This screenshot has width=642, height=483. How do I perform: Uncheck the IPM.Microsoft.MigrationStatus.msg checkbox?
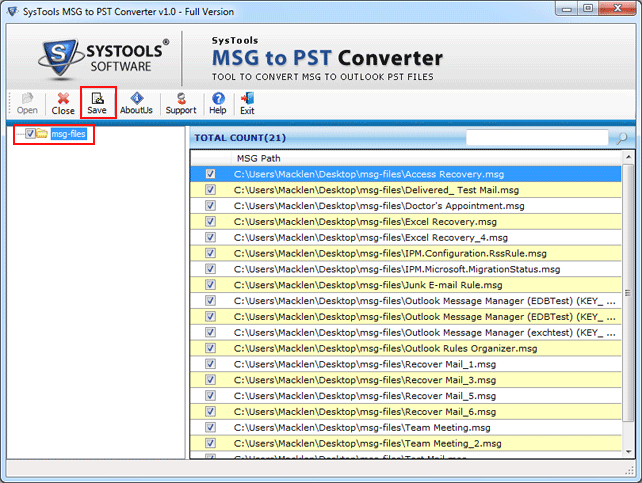tap(210, 269)
